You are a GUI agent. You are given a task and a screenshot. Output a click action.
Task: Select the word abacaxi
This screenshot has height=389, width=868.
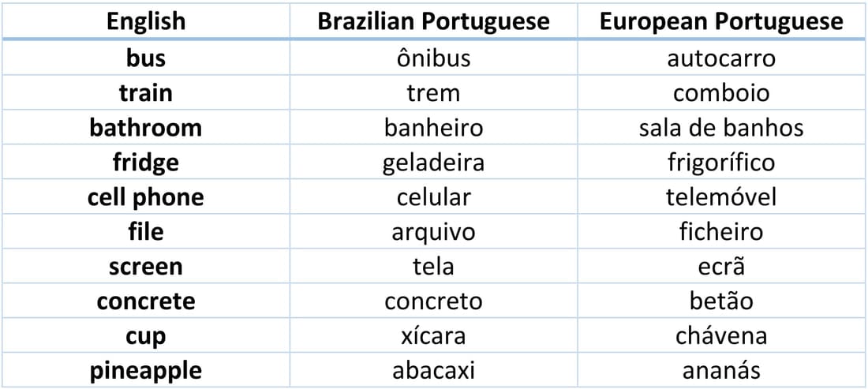433,371
